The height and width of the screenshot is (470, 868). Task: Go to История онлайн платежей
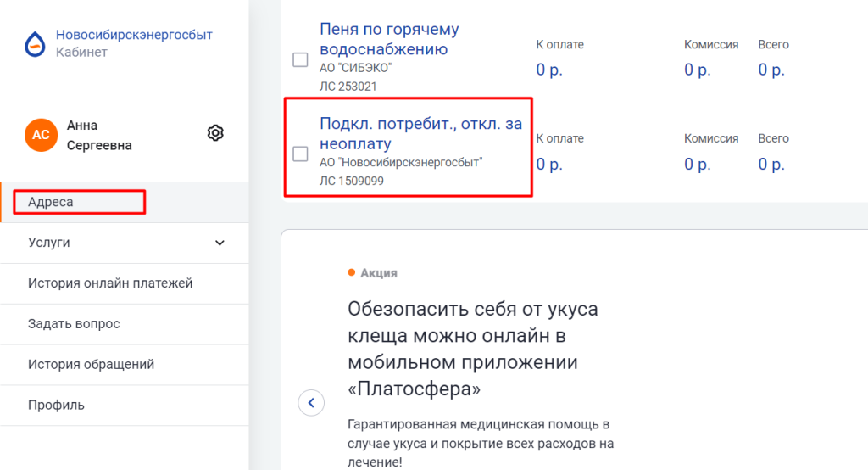(110, 283)
